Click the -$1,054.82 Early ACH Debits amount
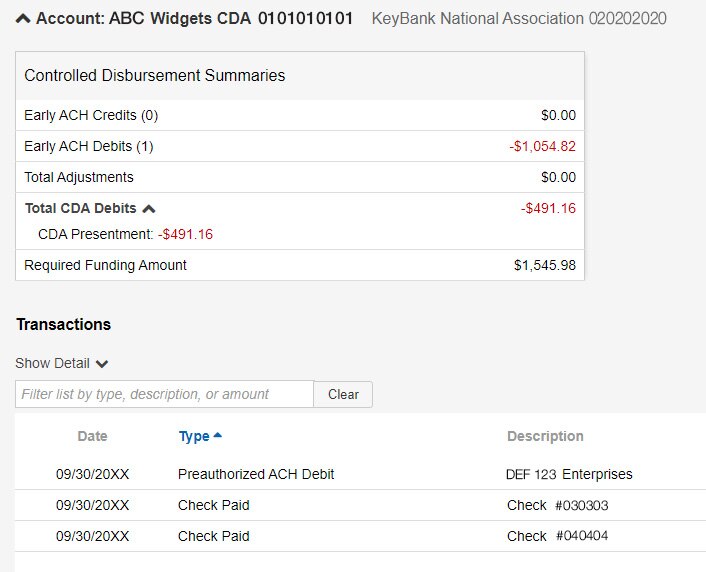This screenshot has height=572, width=706. coord(542,146)
